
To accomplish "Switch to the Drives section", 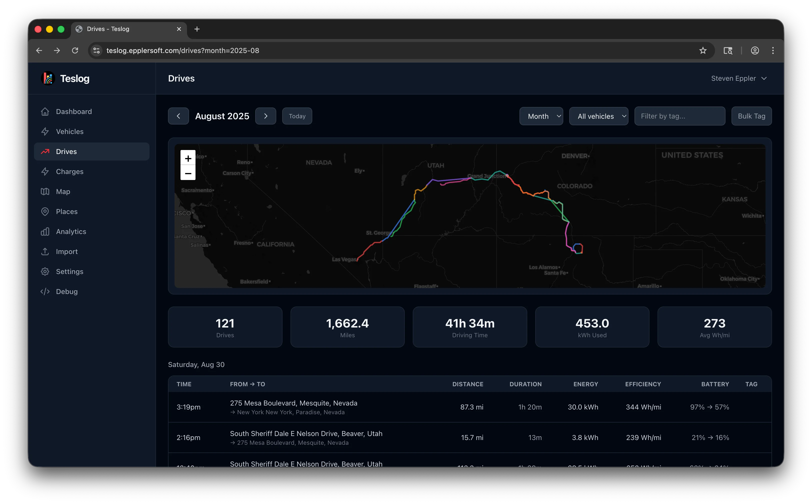I will pos(66,151).
